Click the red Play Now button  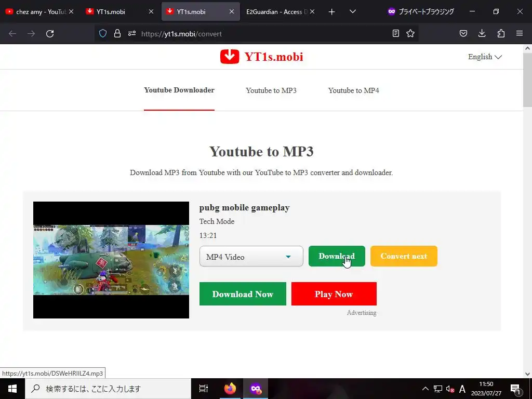(x=334, y=294)
